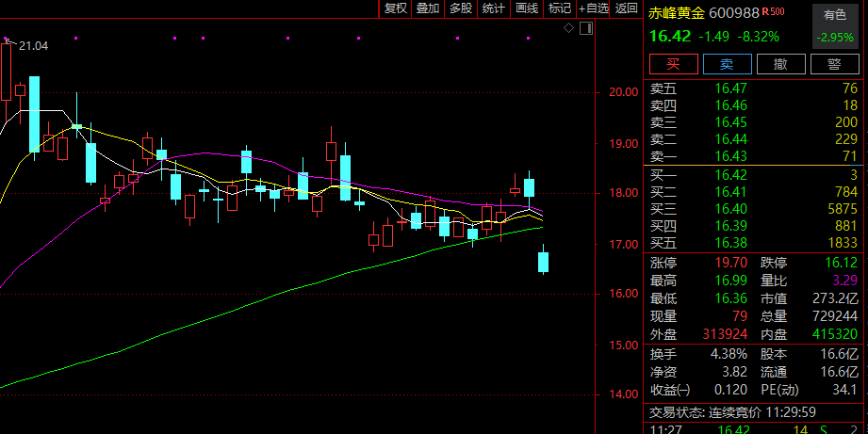Image resolution: width=868 pixels, height=434 pixels.
Task: Select 卖四 price 16.46
Action: [x=730, y=105]
